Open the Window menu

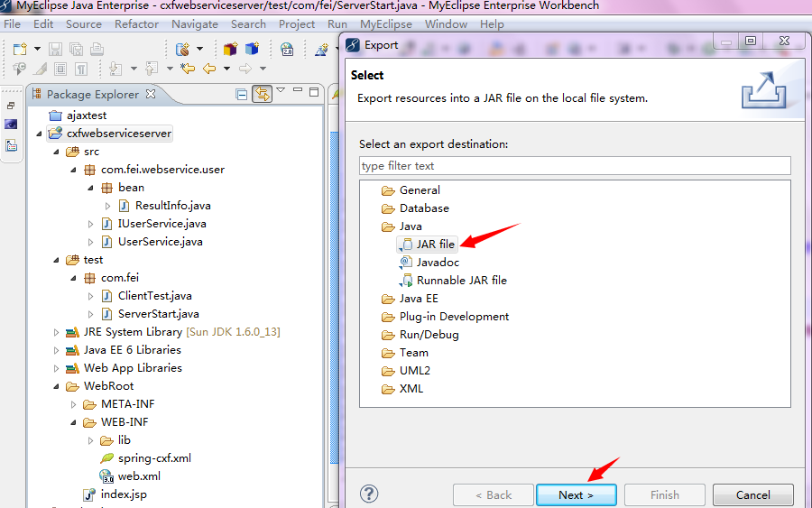click(x=446, y=24)
